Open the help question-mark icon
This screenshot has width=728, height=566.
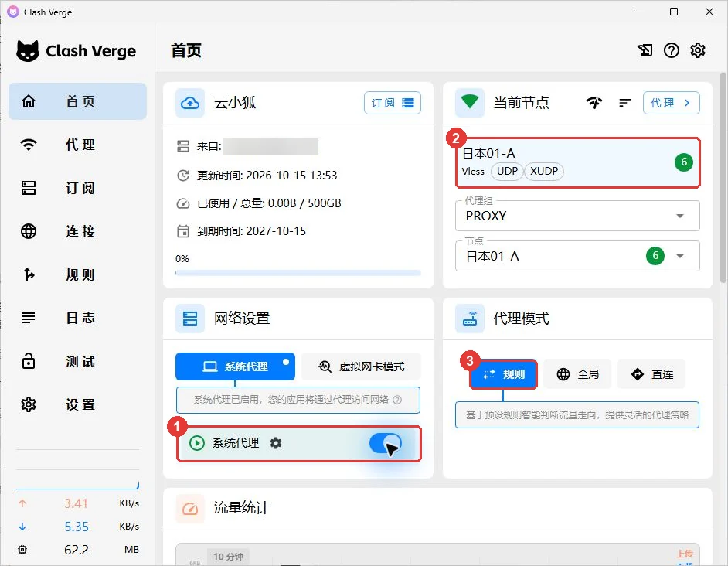coord(672,50)
